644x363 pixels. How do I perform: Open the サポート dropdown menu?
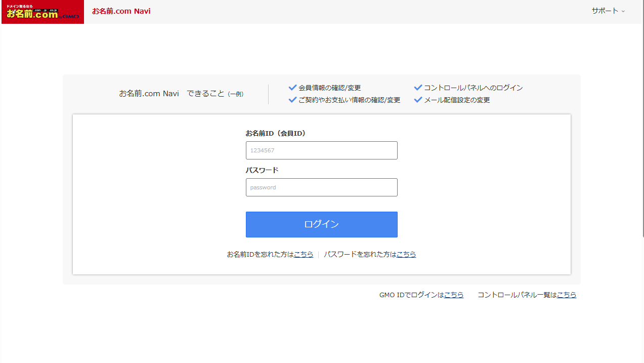point(608,11)
